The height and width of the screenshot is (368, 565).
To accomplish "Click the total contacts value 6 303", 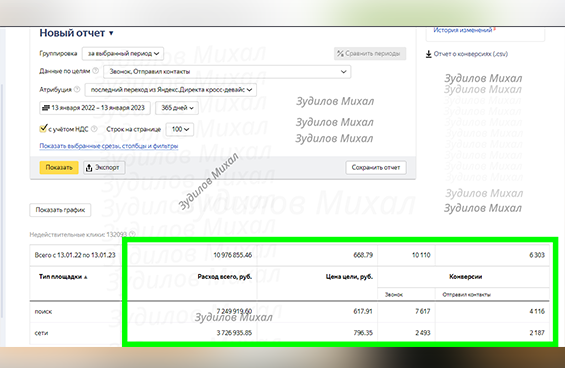I will (x=537, y=255).
